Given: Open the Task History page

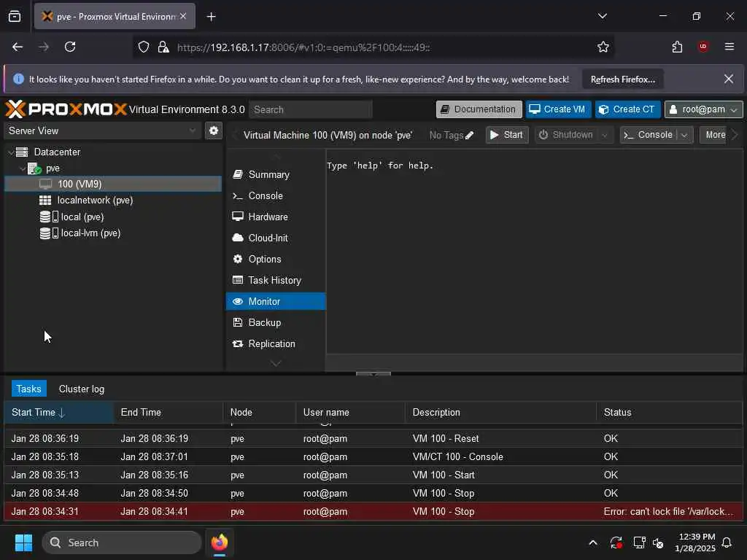Looking at the screenshot, I should point(275,281).
